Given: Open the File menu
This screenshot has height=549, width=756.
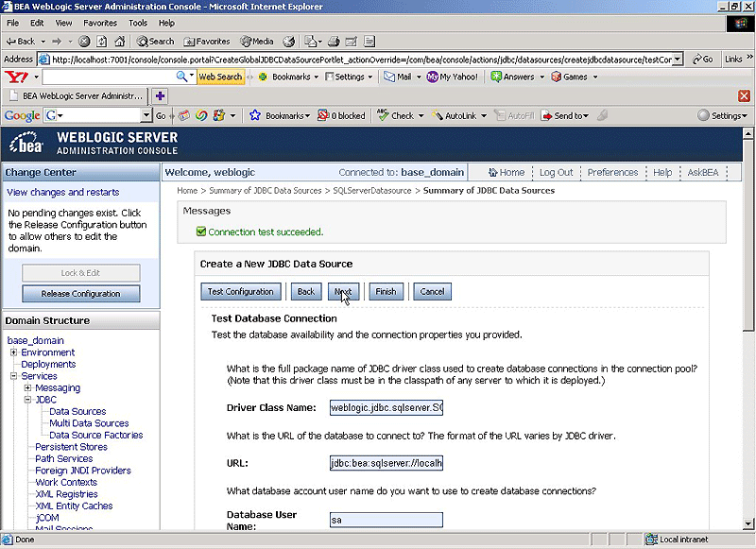Looking at the screenshot, I should [12, 23].
